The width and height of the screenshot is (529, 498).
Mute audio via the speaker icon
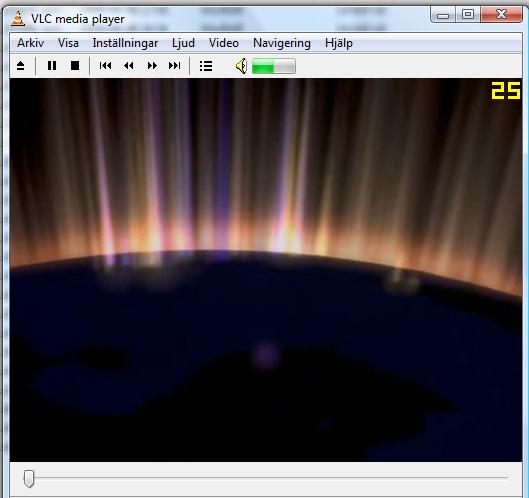241,66
